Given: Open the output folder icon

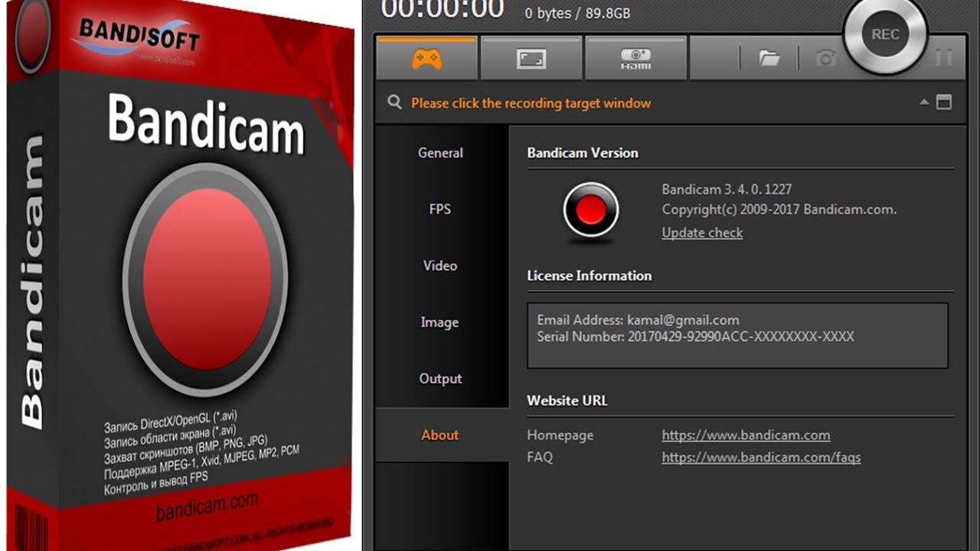Looking at the screenshot, I should 769,58.
